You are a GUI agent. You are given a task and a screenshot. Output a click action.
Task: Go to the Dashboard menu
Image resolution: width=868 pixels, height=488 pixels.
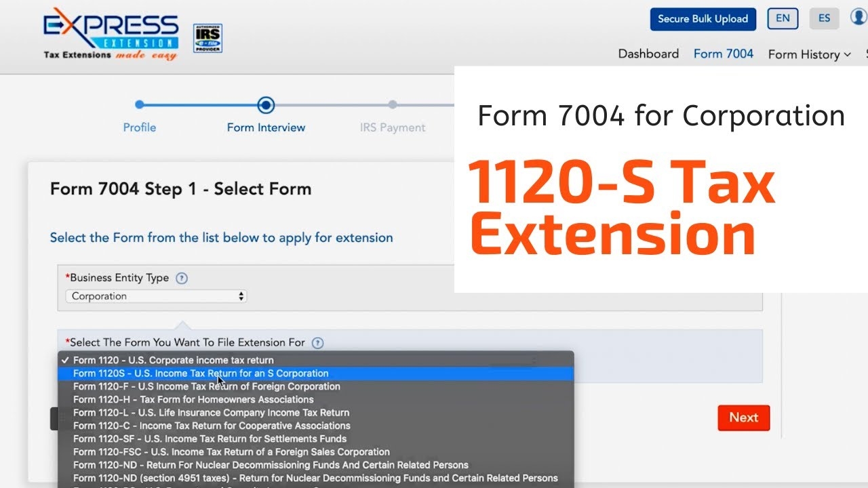[648, 54]
